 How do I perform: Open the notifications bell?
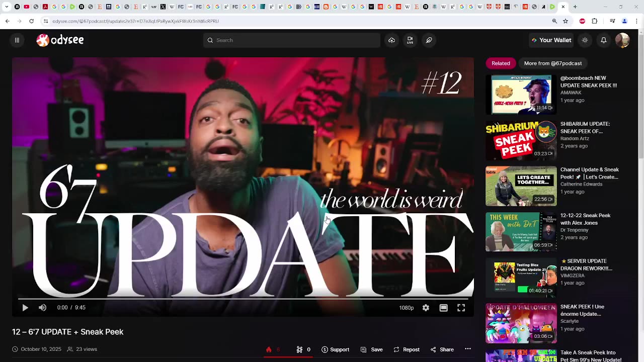click(603, 40)
